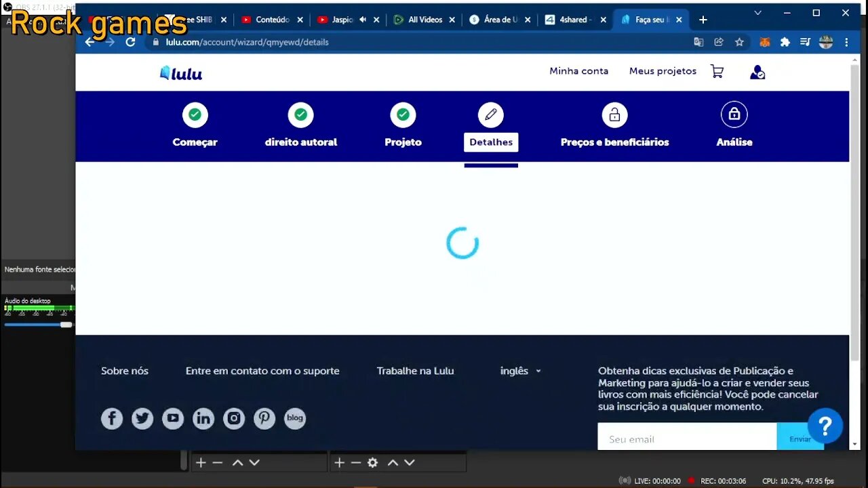868x488 pixels.
Task: Switch to the 4shared tab
Action: [575, 20]
